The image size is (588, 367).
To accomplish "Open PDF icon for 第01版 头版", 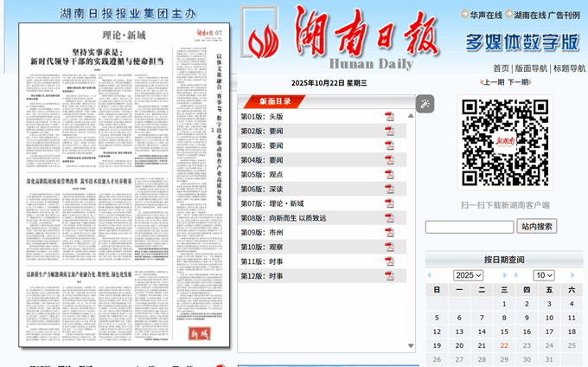I will tap(389, 117).
